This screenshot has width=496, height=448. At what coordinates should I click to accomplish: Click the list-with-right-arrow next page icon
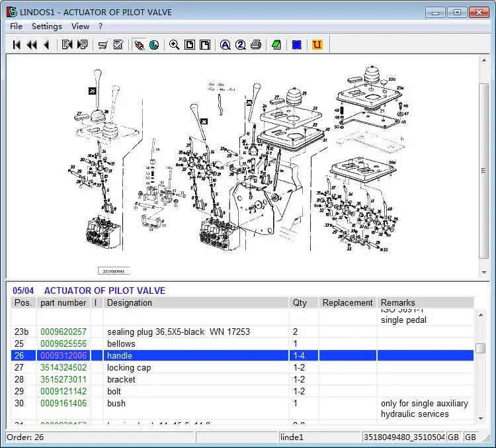(x=82, y=44)
